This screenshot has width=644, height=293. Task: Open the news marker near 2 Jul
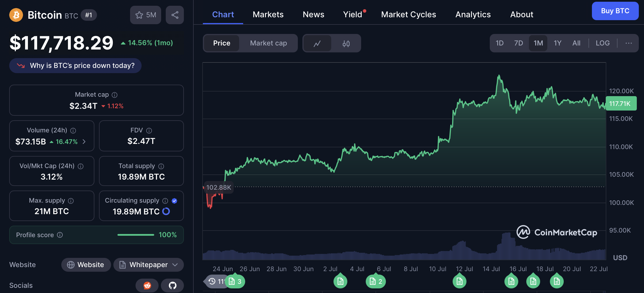pos(340,281)
